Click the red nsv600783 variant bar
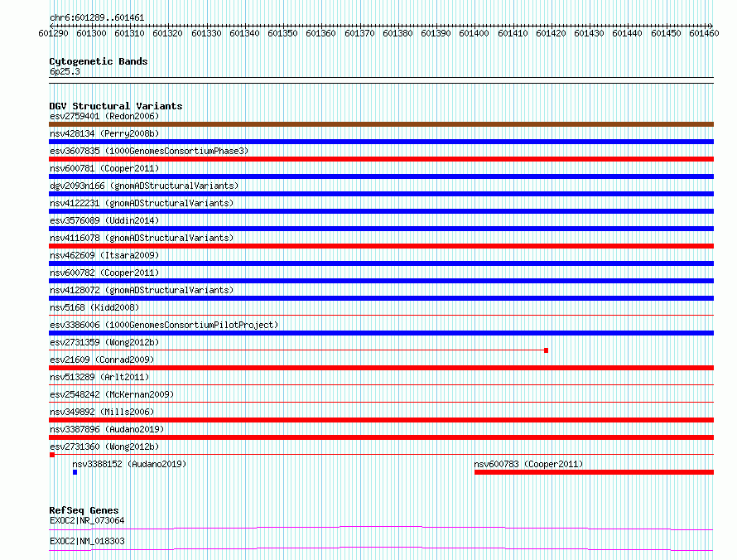Image resolution: width=737 pixels, height=560 pixels. click(x=594, y=472)
